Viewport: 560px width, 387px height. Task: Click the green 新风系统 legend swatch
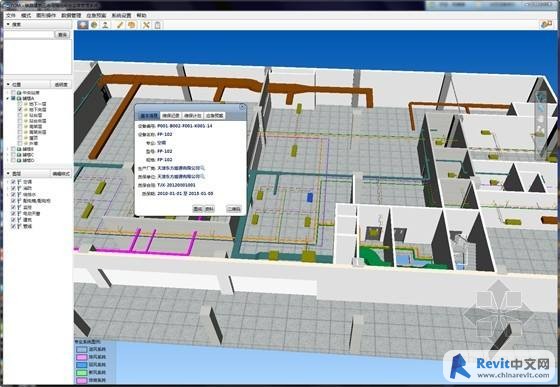tap(82, 373)
